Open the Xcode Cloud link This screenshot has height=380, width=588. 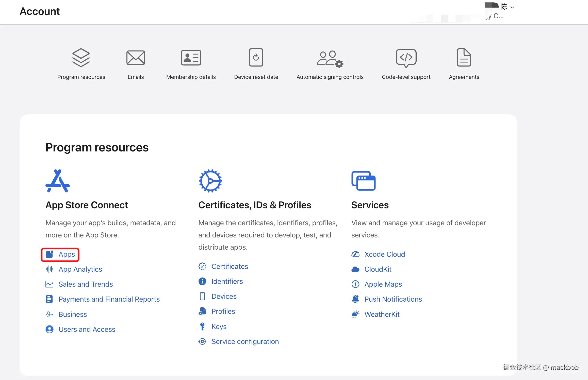click(x=385, y=254)
